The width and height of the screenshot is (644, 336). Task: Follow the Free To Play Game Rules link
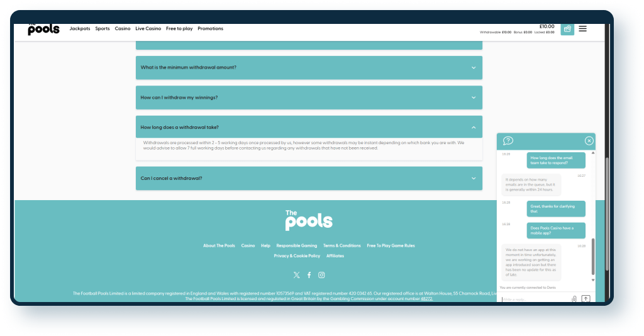391,245
